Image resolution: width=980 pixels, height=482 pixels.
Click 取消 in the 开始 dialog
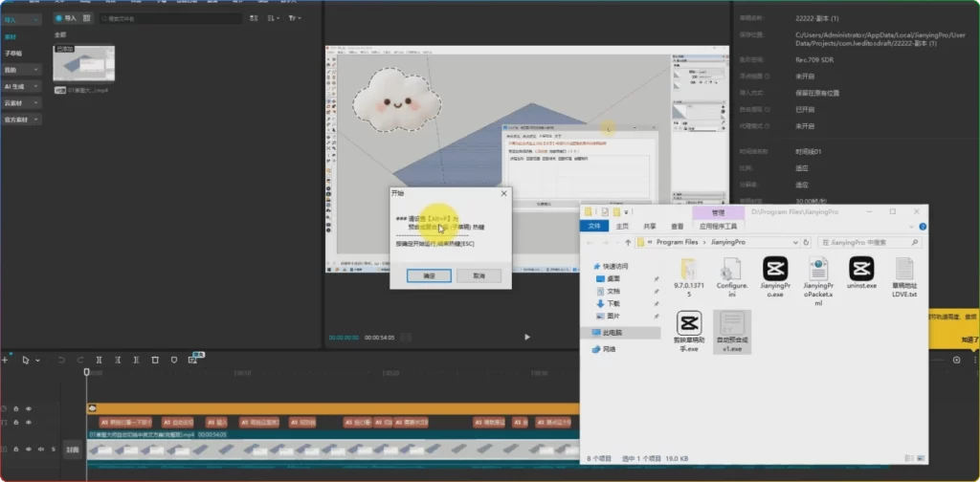point(479,275)
